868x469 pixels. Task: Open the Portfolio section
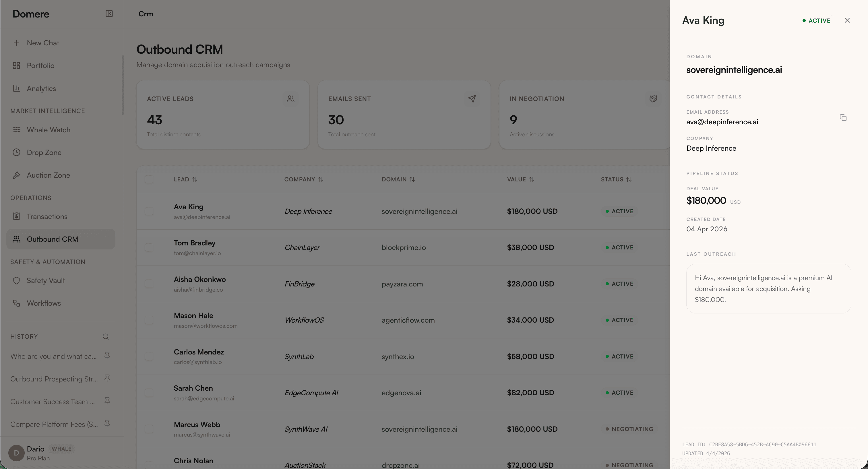(x=40, y=65)
